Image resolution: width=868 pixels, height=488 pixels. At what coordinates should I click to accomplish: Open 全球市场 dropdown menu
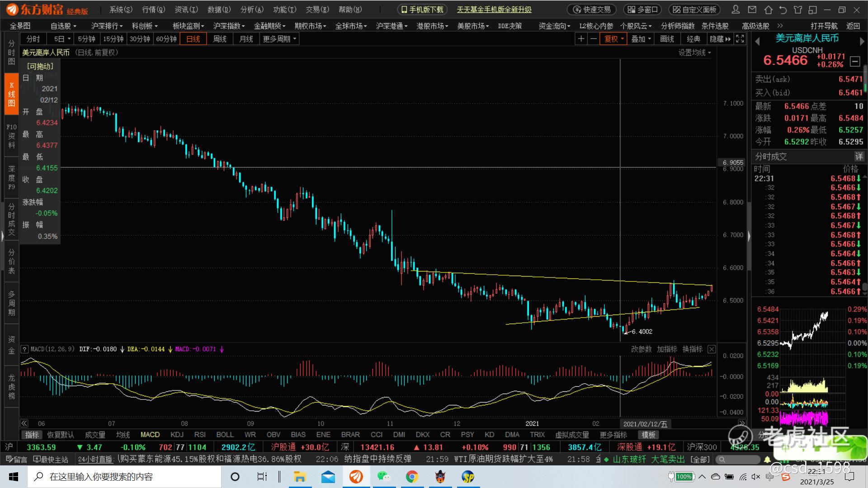pos(351,26)
